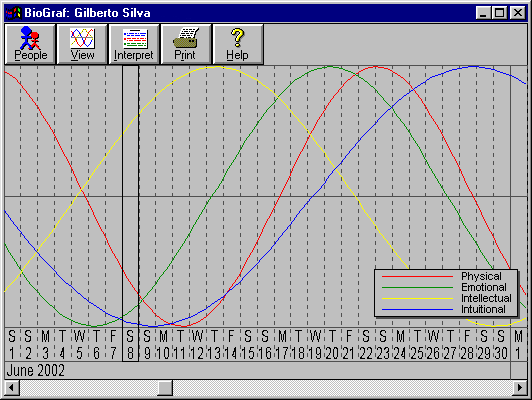Click the Print printer icon
Image resolution: width=532 pixels, height=400 pixels.
tap(186, 38)
